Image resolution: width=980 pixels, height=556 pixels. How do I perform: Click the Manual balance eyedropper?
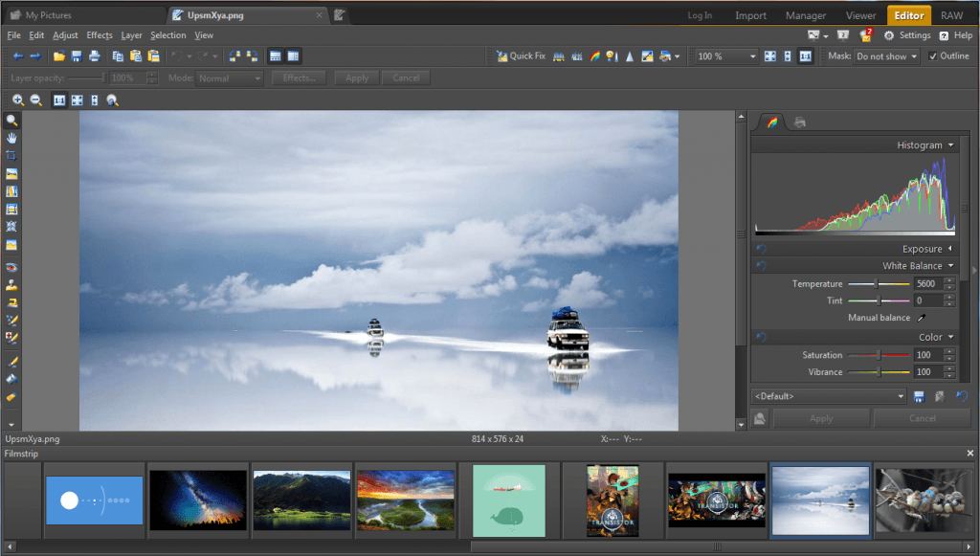[923, 318]
